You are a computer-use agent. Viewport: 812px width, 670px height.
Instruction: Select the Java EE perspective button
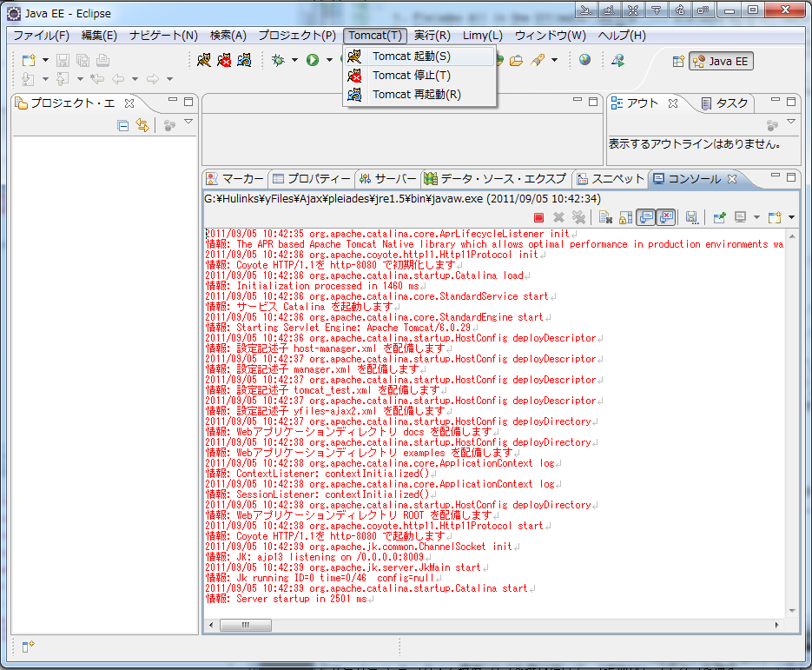(721, 61)
